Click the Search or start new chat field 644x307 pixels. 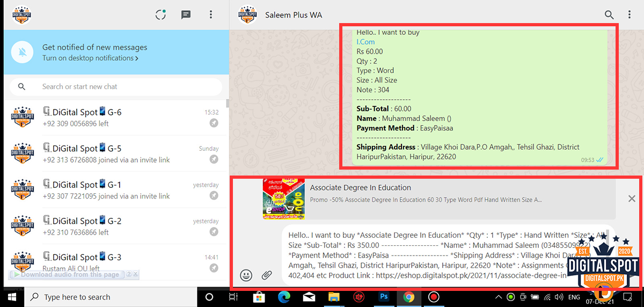click(x=116, y=86)
